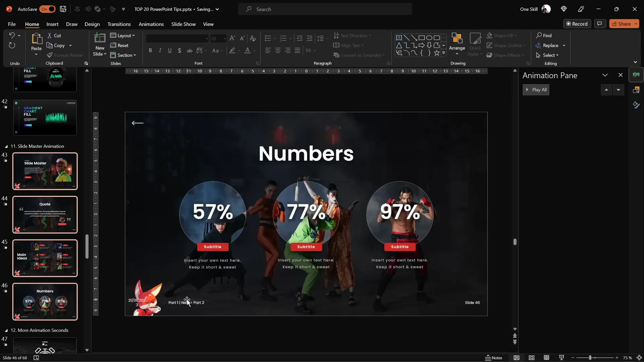Click the Undo arrow icon
Viewport: 644px width, 362px height.
[x=12, y=35]
